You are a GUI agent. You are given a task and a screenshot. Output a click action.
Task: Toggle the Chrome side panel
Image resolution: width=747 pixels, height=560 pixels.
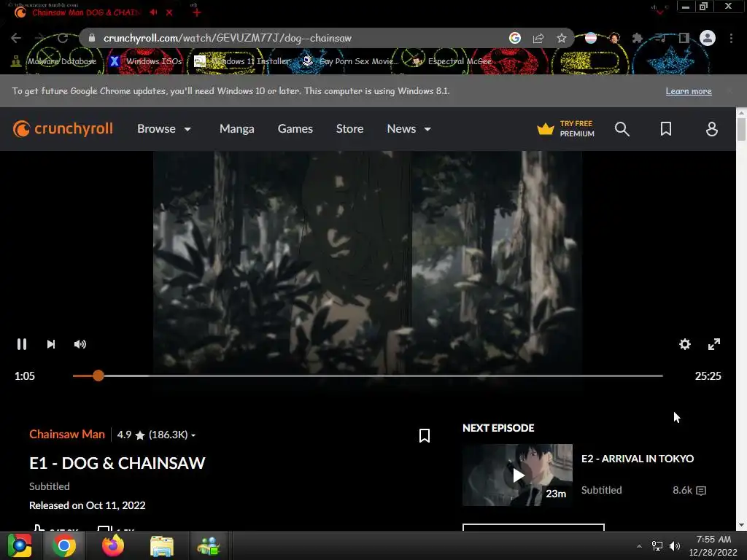[x=684, y=38]
